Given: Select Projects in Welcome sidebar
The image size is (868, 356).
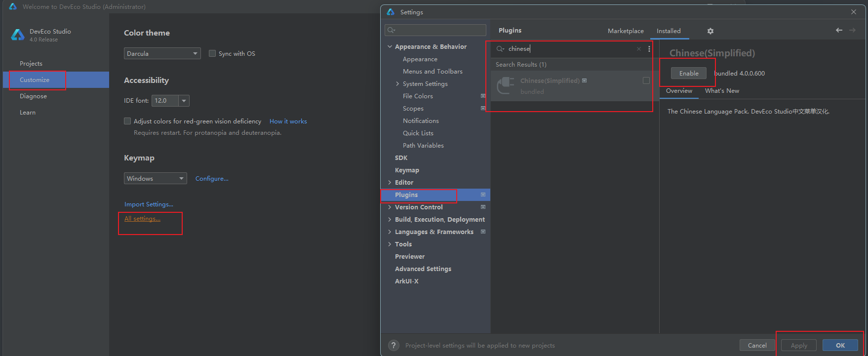Looking at the screenshot, I should [31, 64].
